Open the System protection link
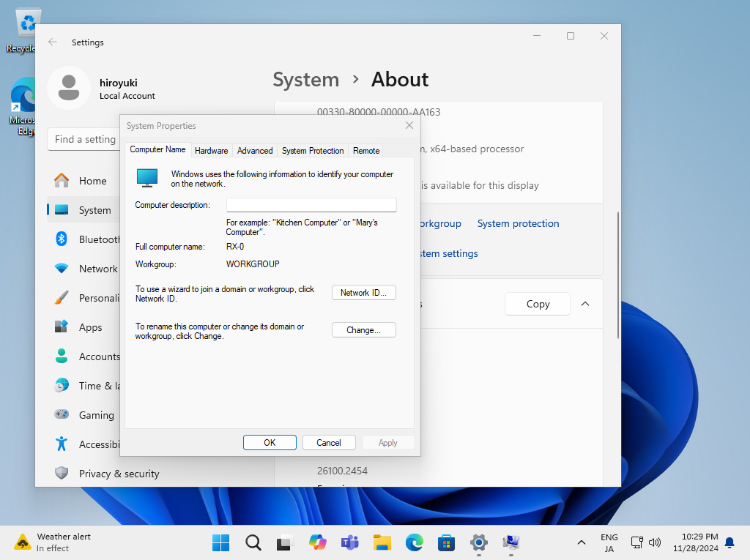Screen dimensions: 750x560 point(518,223)
